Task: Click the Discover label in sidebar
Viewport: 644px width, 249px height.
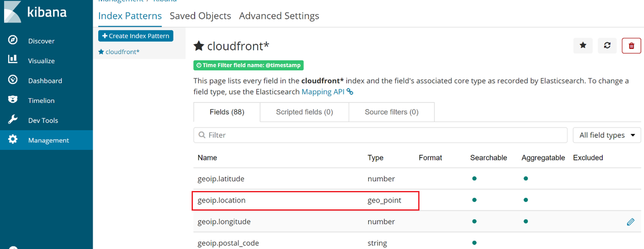Action: pos(41,41)
